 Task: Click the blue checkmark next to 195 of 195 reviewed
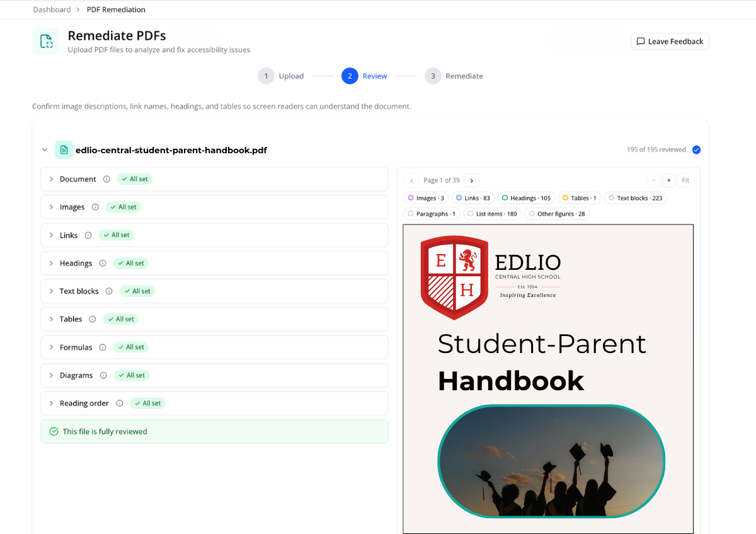pos(696,150)
